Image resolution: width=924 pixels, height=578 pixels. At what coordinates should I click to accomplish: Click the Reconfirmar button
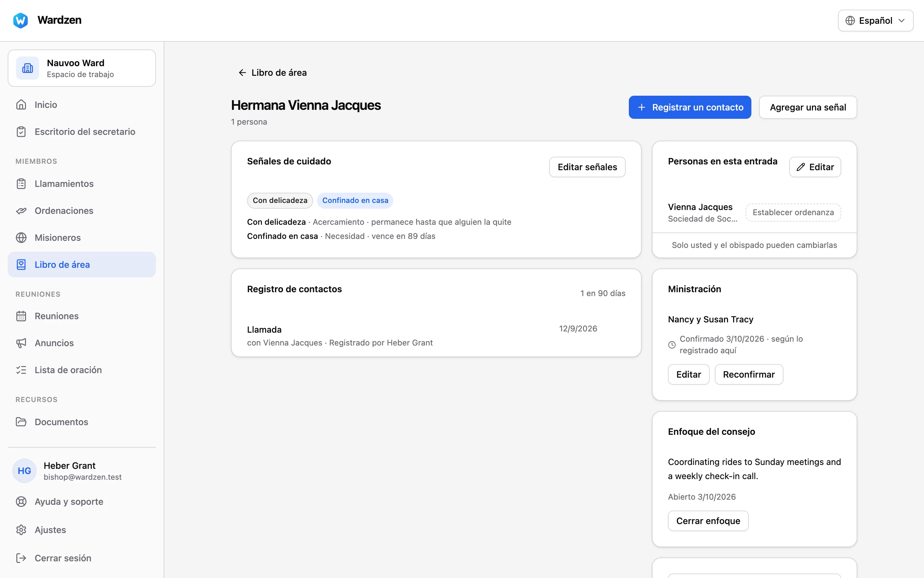click(x=749, y=374)
